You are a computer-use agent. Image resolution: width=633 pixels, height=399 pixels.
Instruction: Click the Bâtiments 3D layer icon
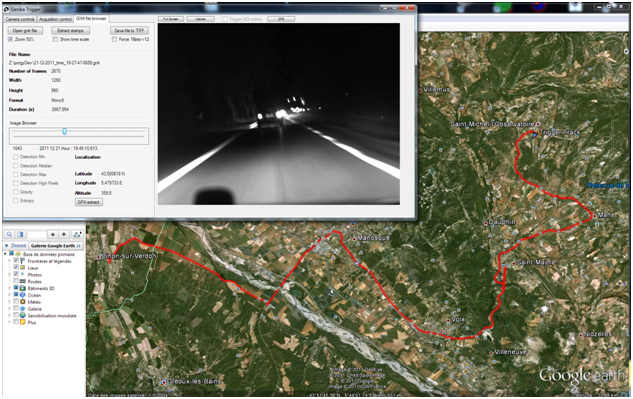23,288
